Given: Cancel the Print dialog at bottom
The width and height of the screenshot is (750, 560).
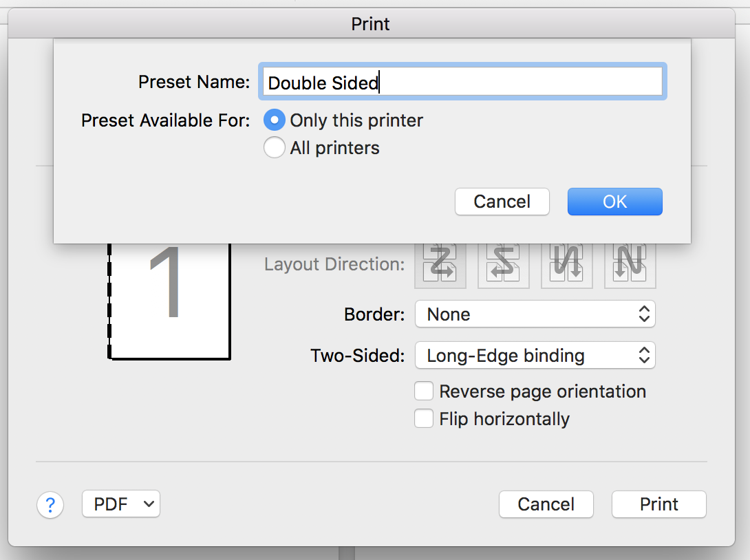Looking at the screenshot, I should [x=546, y=504].
